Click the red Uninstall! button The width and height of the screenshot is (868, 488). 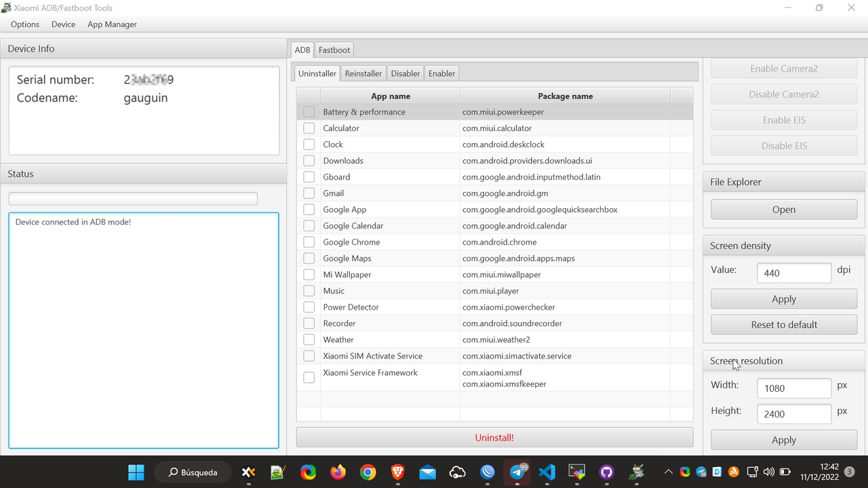pyautogui.click(x=494, y=438)
